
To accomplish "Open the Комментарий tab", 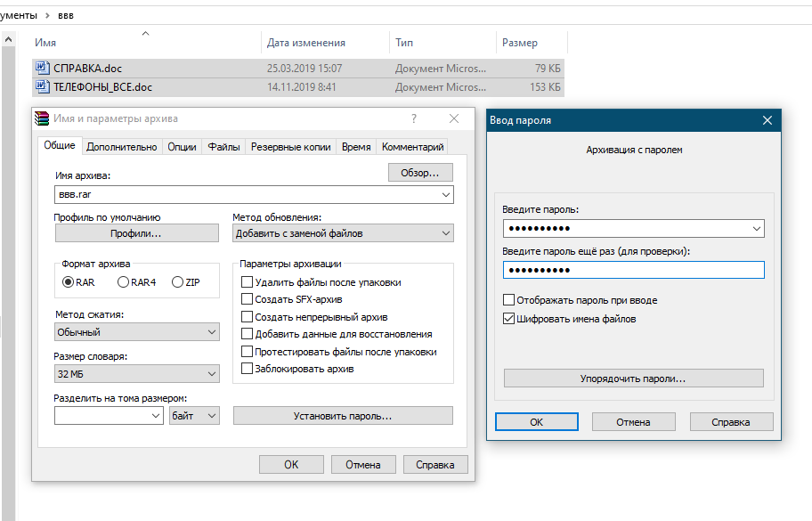I will pos(412,147).
